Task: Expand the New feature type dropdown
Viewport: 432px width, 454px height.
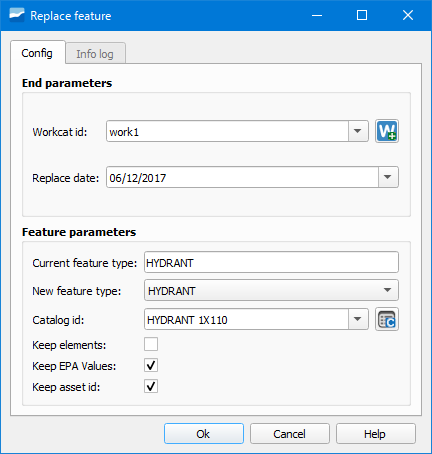Action: coord(271,290)
